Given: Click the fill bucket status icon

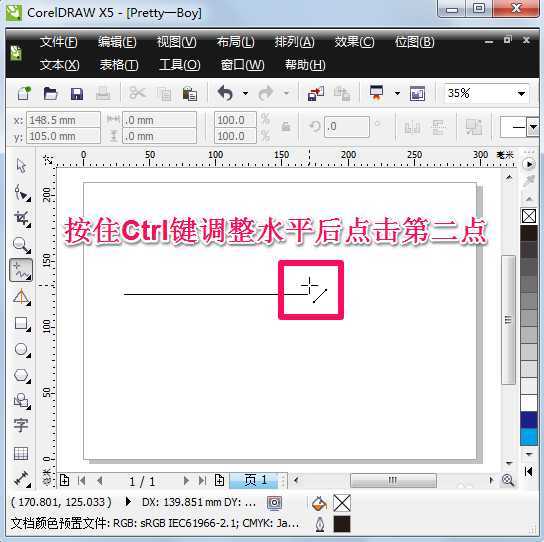Looking at the screenshot, I should click(319, 503).
